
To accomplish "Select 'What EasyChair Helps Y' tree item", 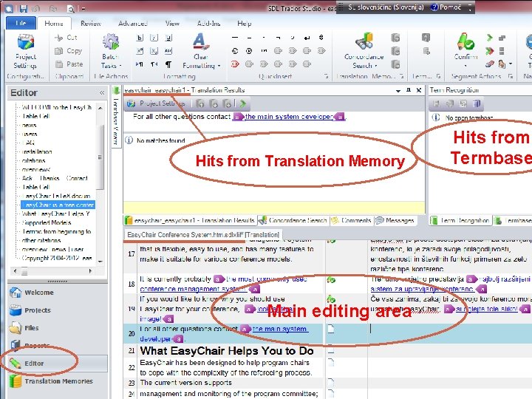I will [x=55, y=214].
